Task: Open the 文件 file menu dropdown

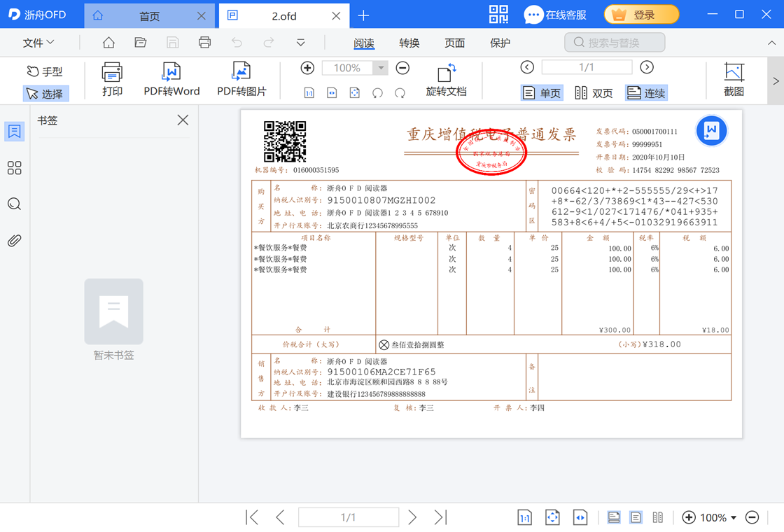Action: tap(38, 43)
